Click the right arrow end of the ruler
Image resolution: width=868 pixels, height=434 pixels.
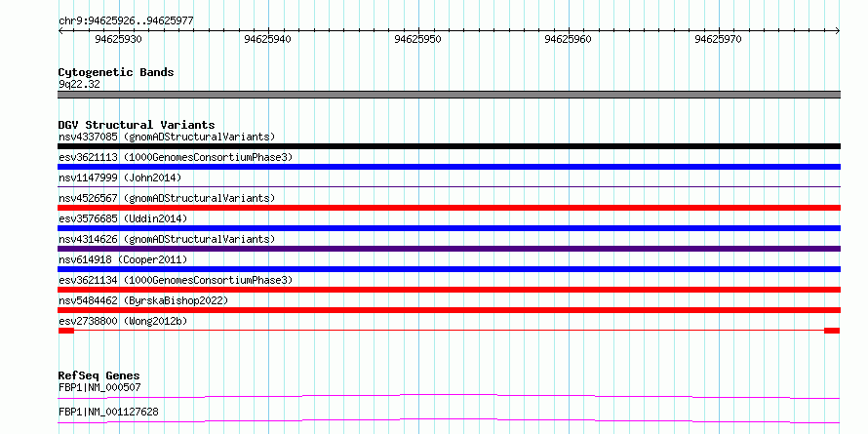pyautogui.click(x=838, y=31)
